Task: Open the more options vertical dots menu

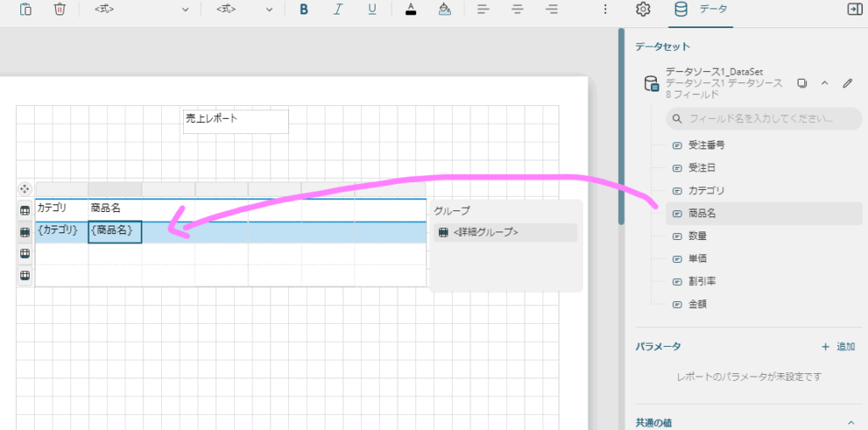Action: [x=605, y=9]
